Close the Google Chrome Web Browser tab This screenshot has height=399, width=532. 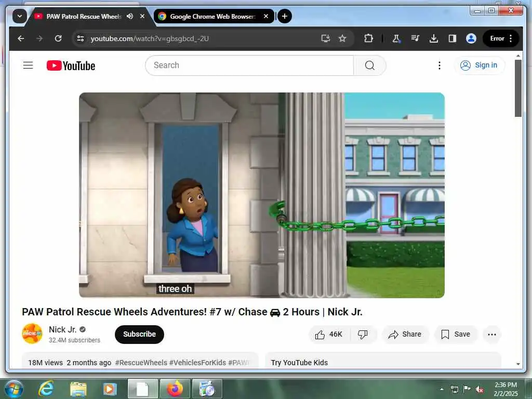click(x=266, y=16)
